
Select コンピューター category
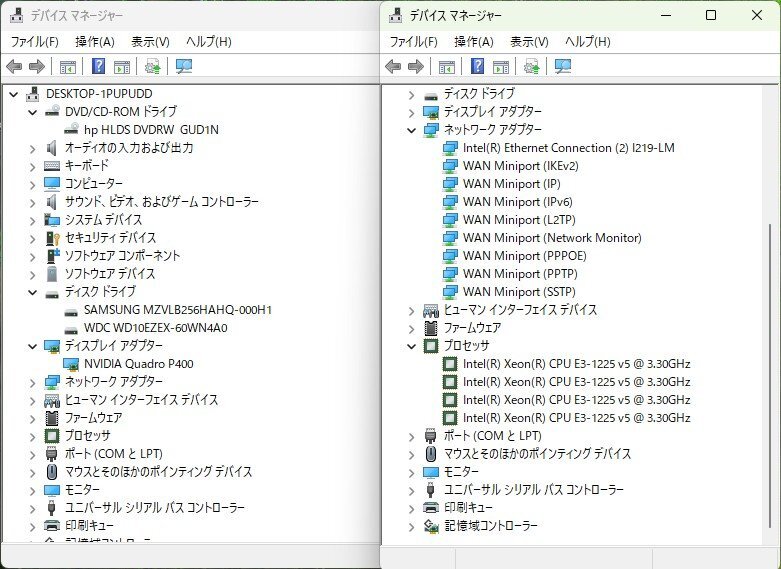[x=94, y=184]
